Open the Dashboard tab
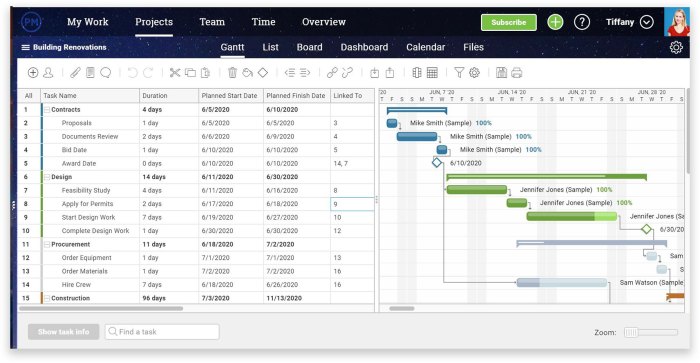This screenshot has width=700, height=363. tap(364, 47)
